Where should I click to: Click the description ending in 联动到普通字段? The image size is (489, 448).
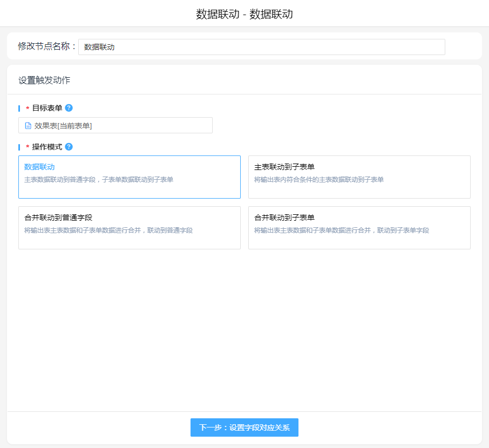click(108, 230)
